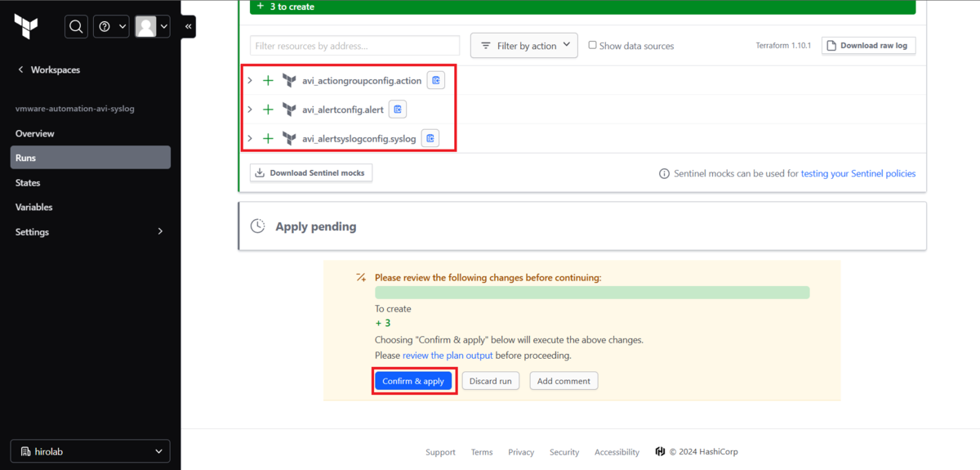Click the filter resources by address field
The width and height of the screenshot is (980, 470).
click(x=354, y=46)
